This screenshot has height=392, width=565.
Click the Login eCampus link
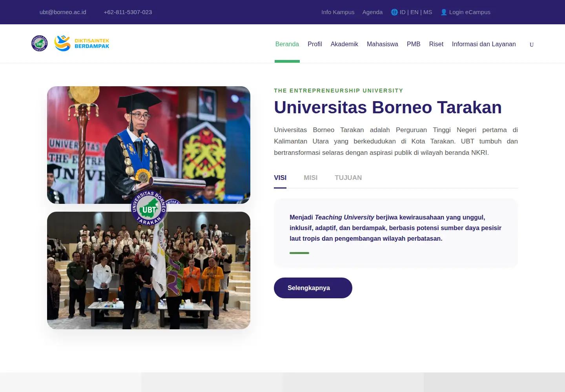(x=470, y=12)
